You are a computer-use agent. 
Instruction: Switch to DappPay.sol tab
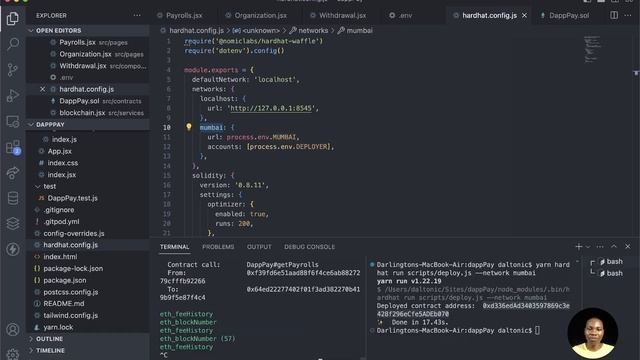click(569, 16)
